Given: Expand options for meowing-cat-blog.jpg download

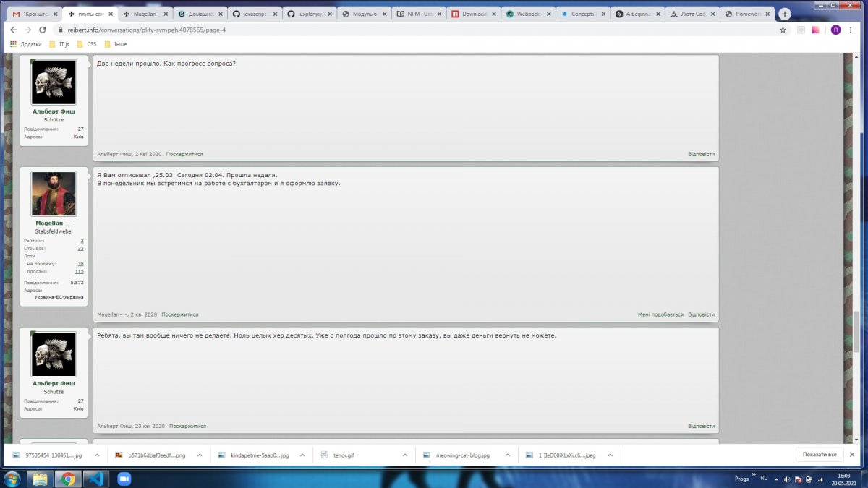Looking at the screenshot, I should coord(509,455).
